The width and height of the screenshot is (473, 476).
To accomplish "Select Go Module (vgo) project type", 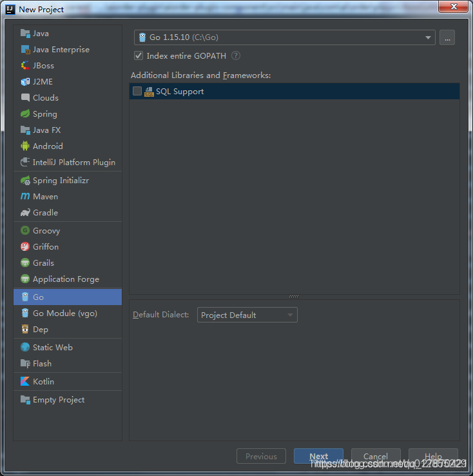I will tap(68, 313).
